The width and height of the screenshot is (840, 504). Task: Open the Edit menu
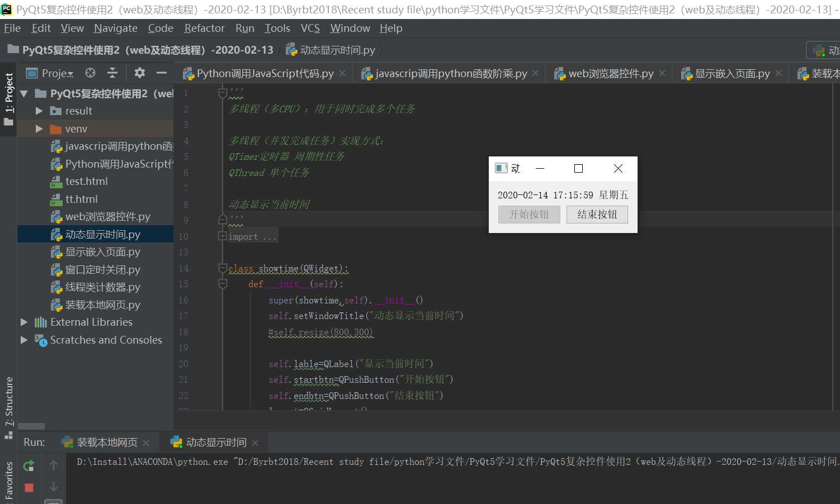tap(41, 28)
